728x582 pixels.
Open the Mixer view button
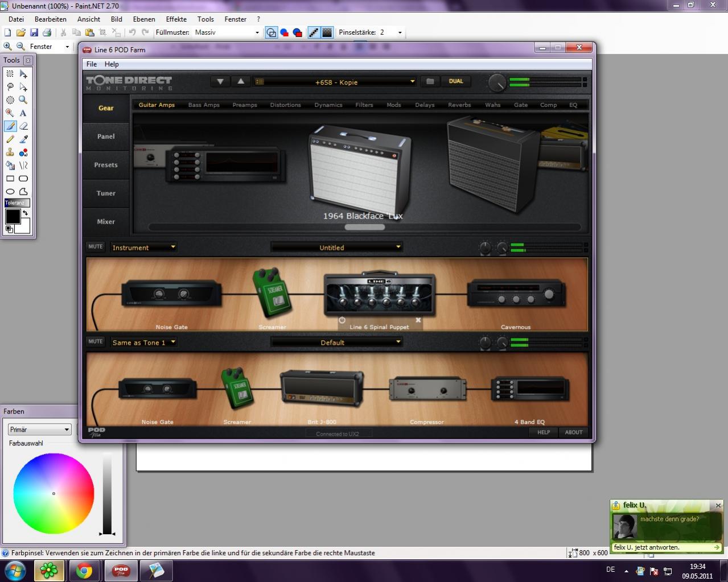(x=106, y=222)
